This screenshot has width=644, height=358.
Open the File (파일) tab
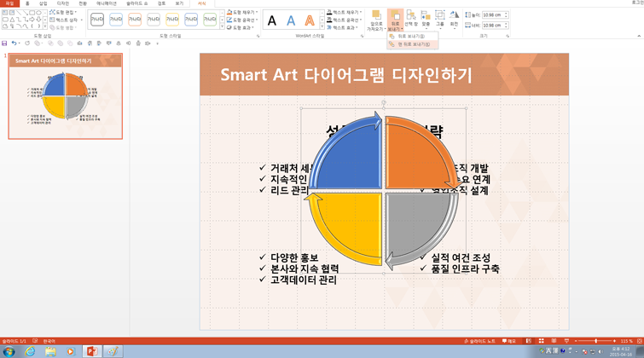(x=9, y=3)
